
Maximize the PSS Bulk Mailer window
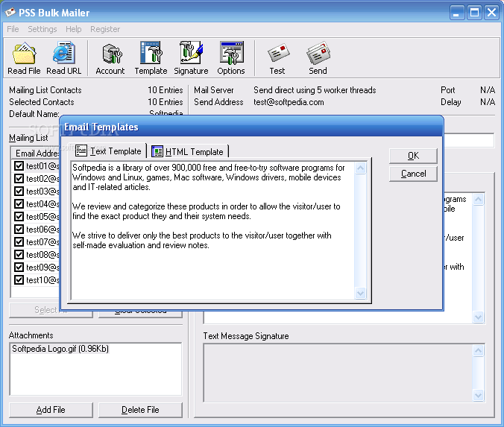[x=474, y=13]
